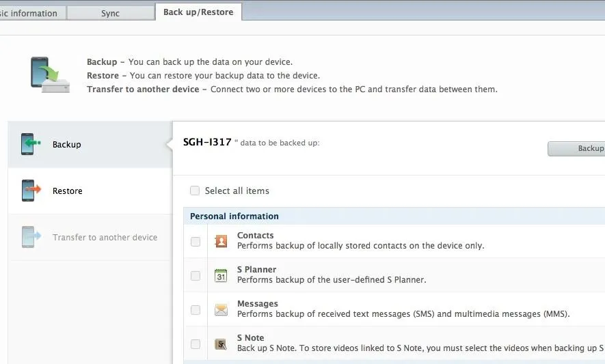605x364 pixels.
Task: Click the Contacts address book icon
Action: click(x=221, y=241)
